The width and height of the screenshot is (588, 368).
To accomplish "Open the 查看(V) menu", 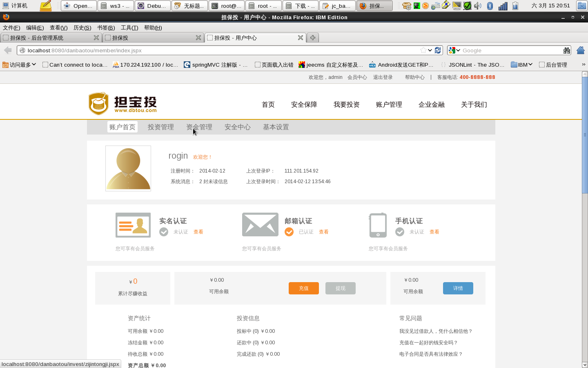I will pos(58,28).
